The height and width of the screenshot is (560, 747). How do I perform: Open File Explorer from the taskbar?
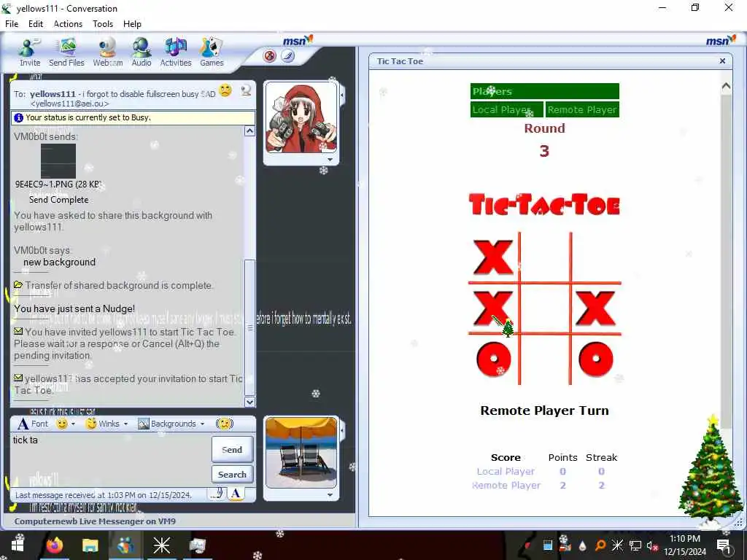(90, 545)
